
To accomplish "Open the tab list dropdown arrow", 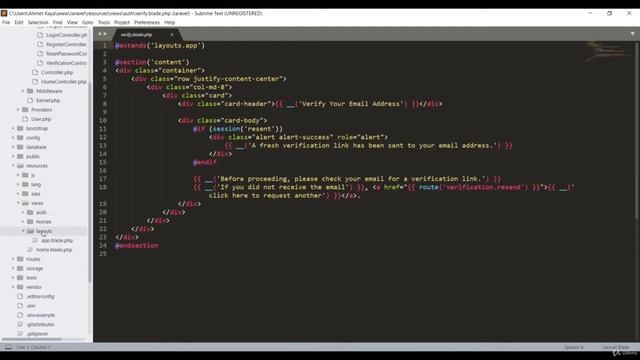I will click(x=633, y=34).
